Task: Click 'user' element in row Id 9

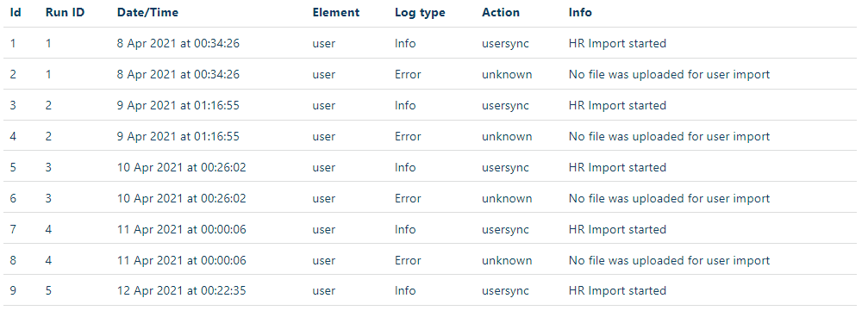Action: (324, 291)
